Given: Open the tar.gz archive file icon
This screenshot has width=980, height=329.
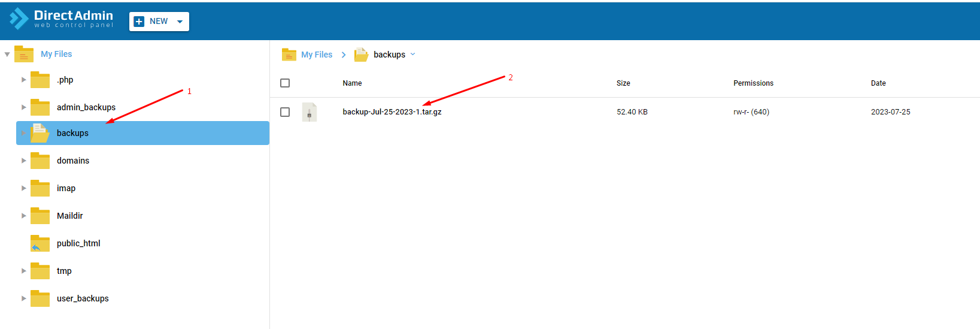Looking at the screenshot, I should point(310,112).
